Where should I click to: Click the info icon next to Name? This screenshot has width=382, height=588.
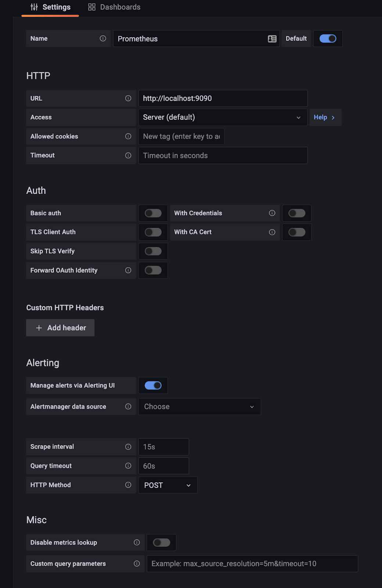click(103, 39)
